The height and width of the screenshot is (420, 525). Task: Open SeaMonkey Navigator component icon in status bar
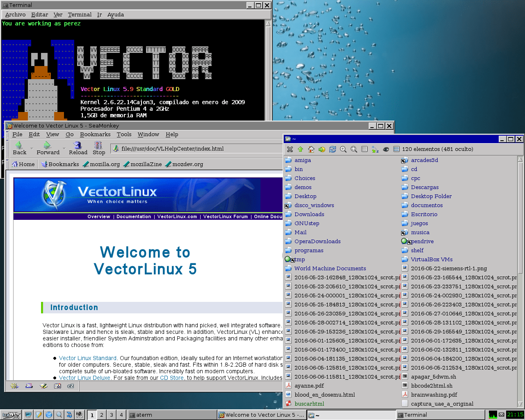[x=14, y=386]
